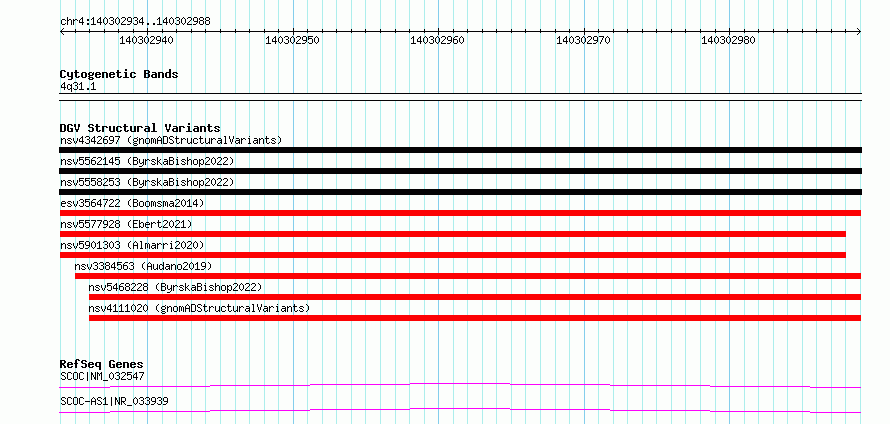Screen dimensions: 890x424
Task: Open variant esv3564722 Boomsma2014 label
Action: [x=132, y=203]
